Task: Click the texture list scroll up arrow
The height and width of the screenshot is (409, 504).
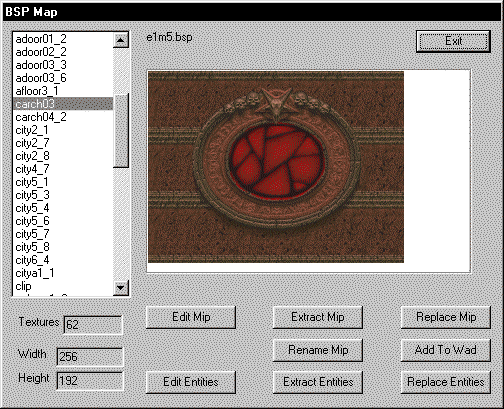Action: click(121, 40)
